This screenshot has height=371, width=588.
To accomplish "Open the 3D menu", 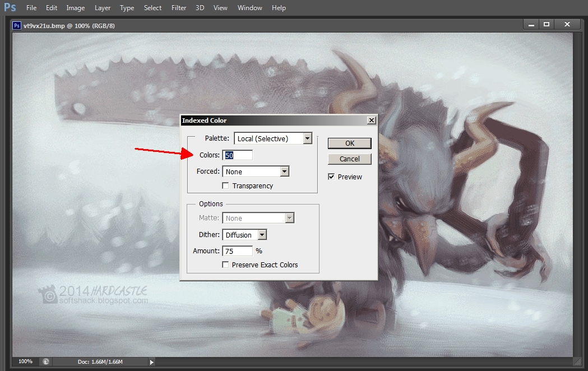I will pyautogui.click(x=200, y=7).
